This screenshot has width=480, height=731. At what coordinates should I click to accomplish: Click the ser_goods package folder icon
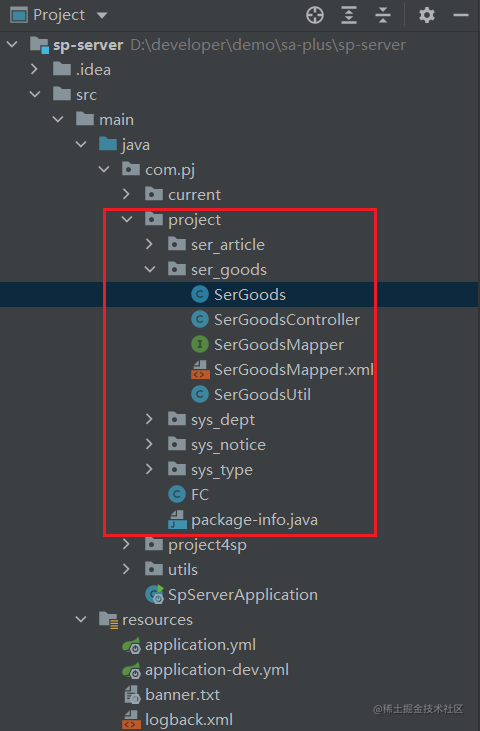click(x=177, y=269)
